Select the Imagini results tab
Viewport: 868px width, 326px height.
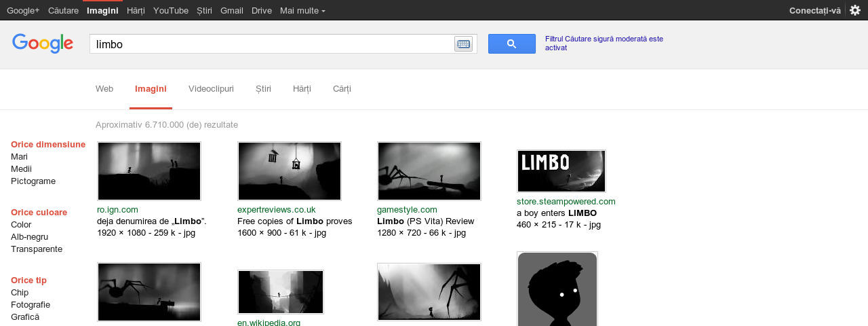coord(151,89)
